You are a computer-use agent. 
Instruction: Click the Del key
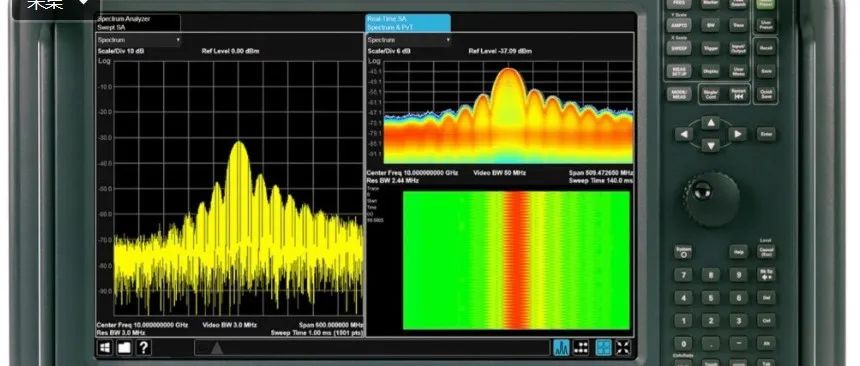(766, 298)
